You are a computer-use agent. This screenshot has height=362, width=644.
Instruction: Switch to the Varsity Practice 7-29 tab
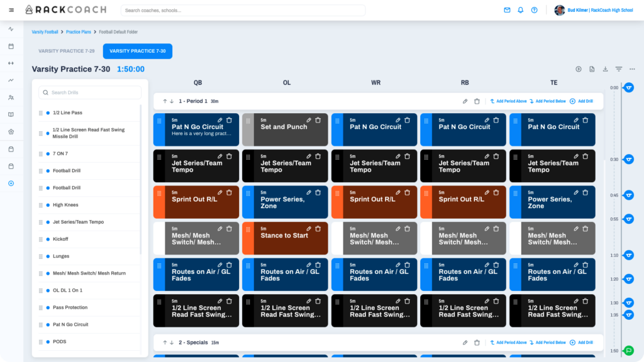(67, 51)
